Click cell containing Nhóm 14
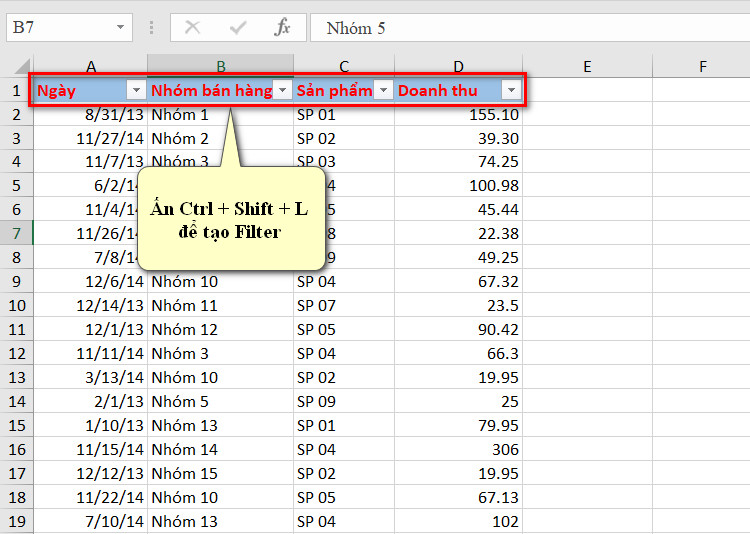750x534 pixels. (x=221, y=449)
